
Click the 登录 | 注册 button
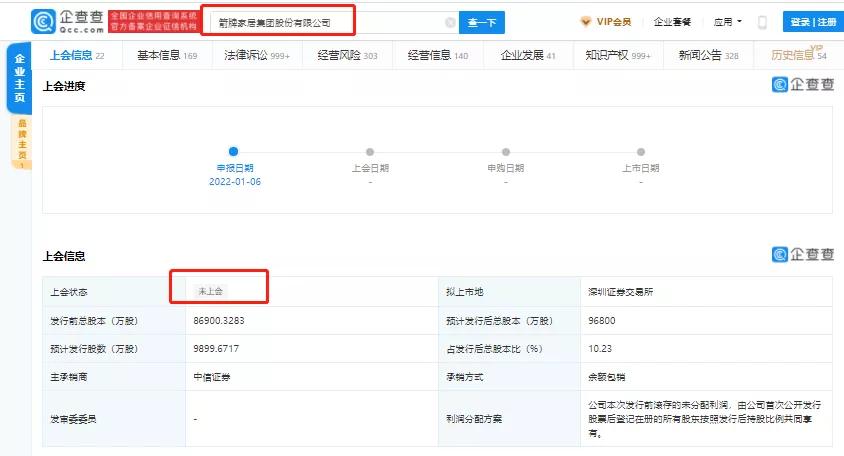pyautogui.click(x=813, y=22)
